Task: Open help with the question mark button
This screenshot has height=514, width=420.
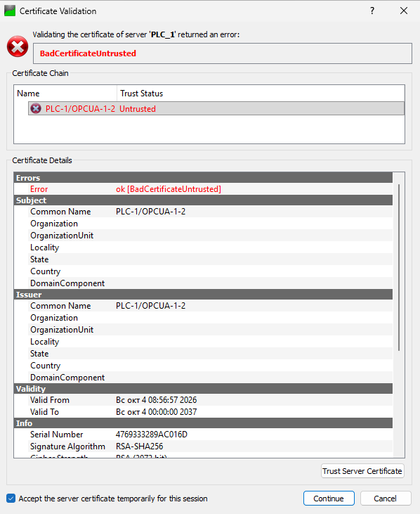Action: (x=372, y=11)
